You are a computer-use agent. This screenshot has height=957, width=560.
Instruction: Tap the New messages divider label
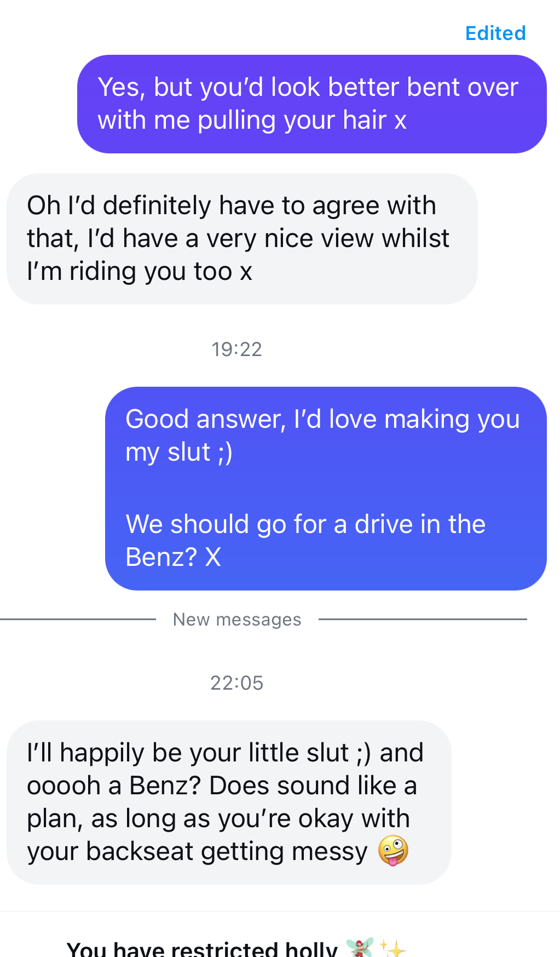coord(236,620)
